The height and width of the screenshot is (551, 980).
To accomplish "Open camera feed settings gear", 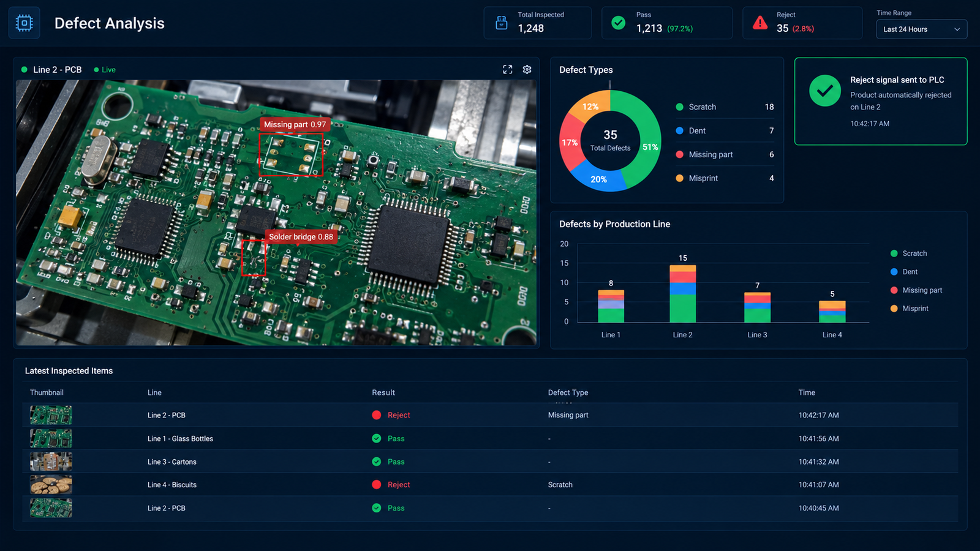I will (527, 70).
